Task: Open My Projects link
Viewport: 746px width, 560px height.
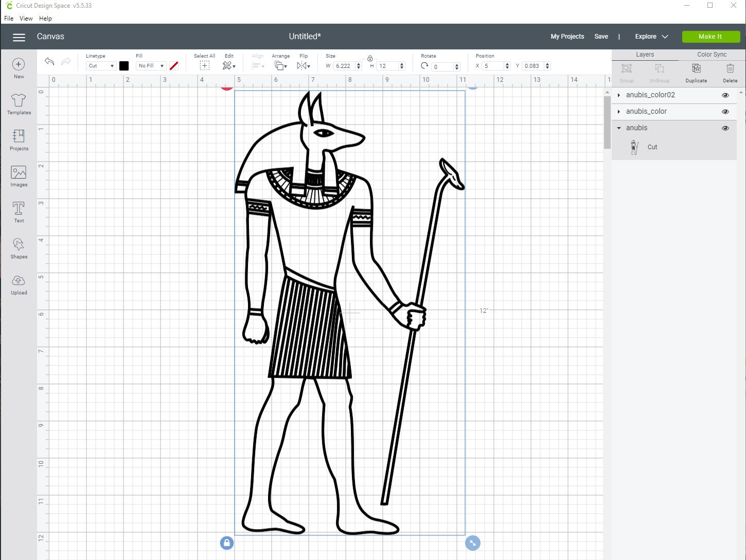Action: pyautogui.click(x=567, y=37)
